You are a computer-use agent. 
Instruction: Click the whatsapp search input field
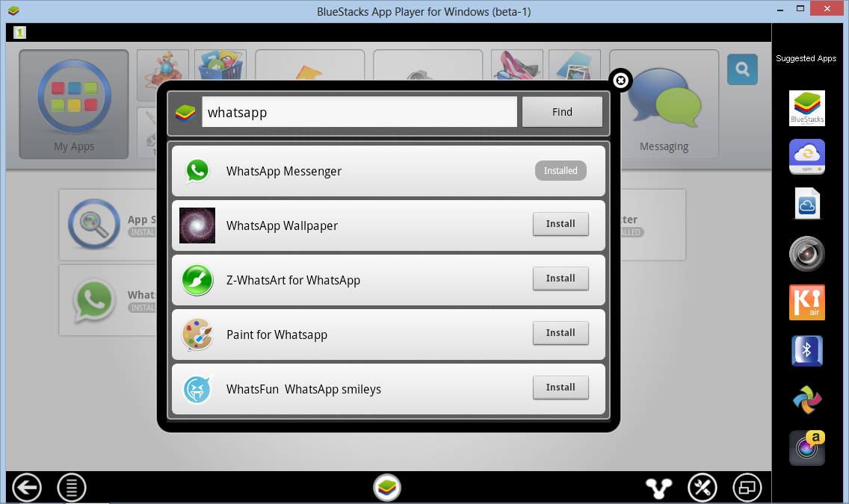click(x=359, y=112)
